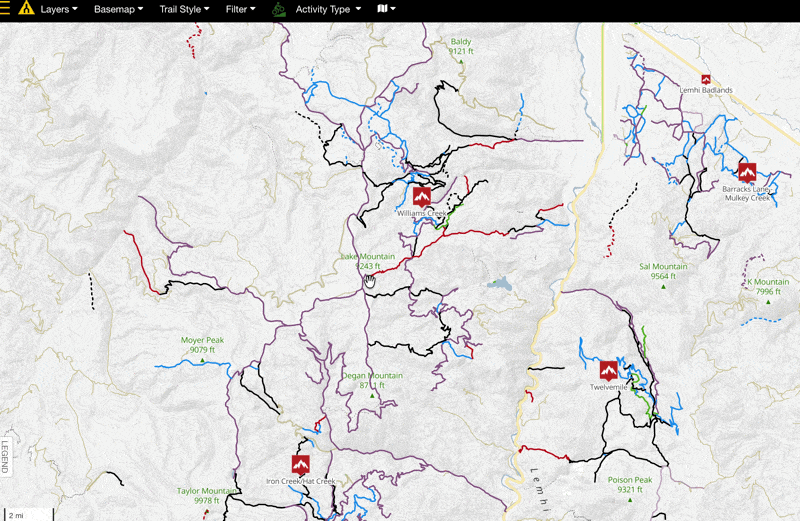800x521 pixels.
Task: Click the Poison Peak 9321 ft label
Action: tap(630, 485)
